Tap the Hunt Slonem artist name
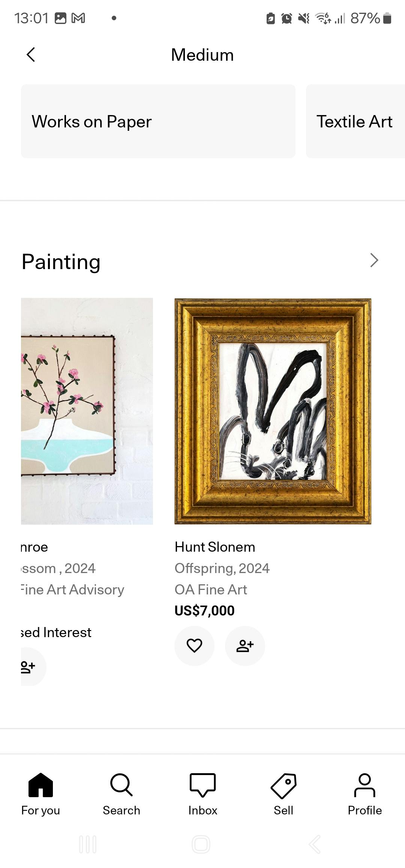Viewport: 405px width, 868px height. point(215,547)
